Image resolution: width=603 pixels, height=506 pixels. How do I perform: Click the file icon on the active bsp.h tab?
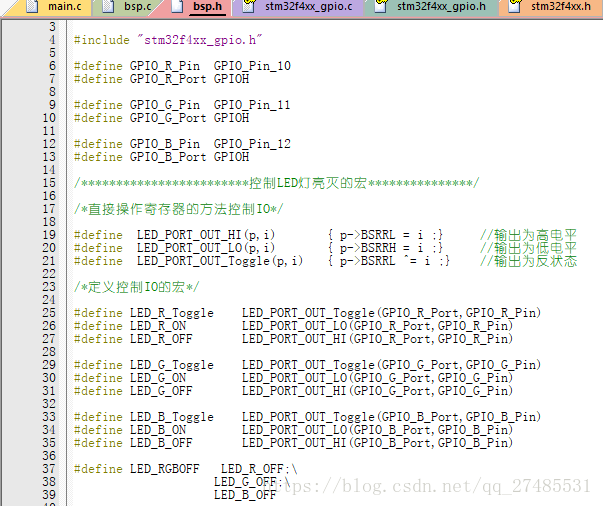(178, 7)
